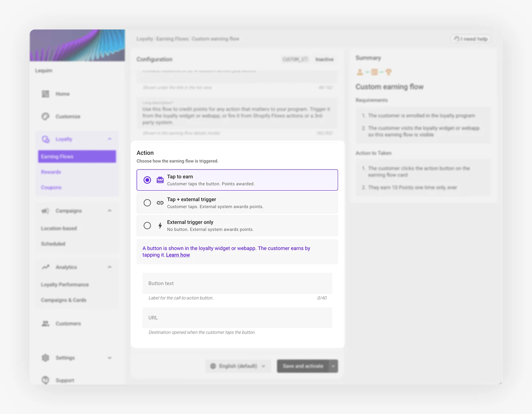Click the sidebar banner image
This screenshot has width=532, height=414.
pyautogui.click(x=77, y=45)
